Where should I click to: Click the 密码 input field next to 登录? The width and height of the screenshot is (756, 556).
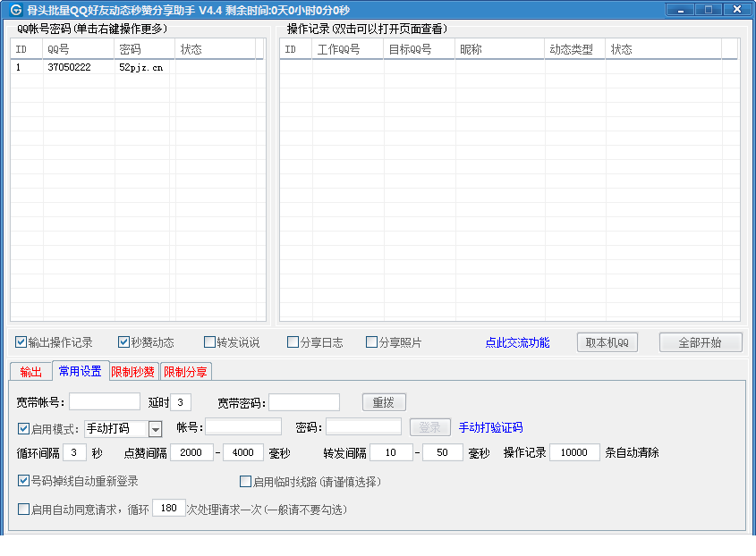click(x=363, y=427)
